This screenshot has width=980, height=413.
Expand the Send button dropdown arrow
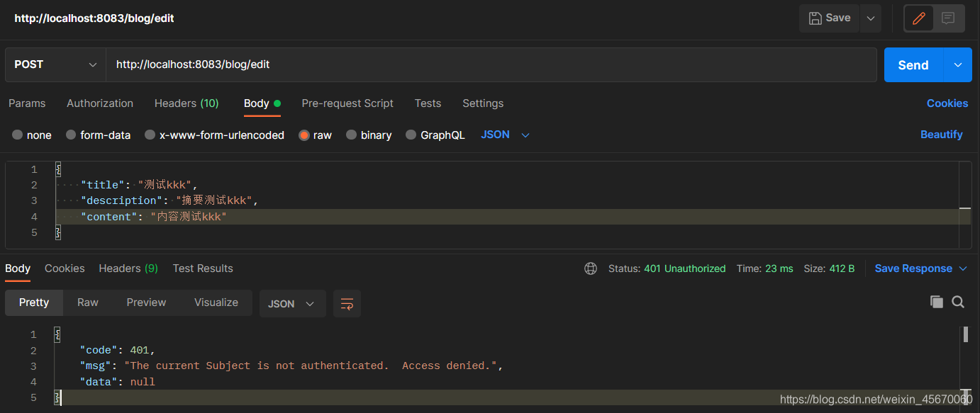pyautogui.click(x=958, y=64)
